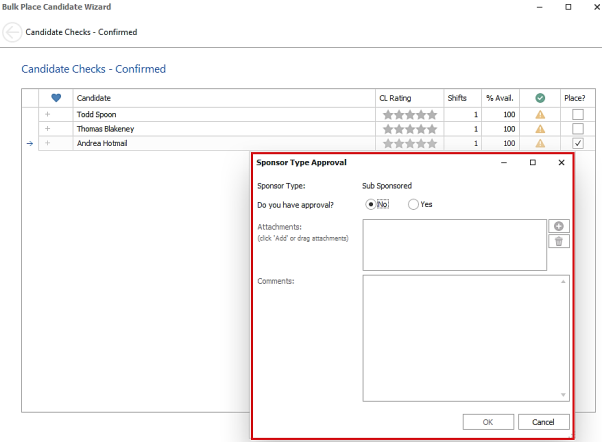The image size is (602, 442).
Task: Expand the Thomas Blakeney row
Action: coord(48,128)
